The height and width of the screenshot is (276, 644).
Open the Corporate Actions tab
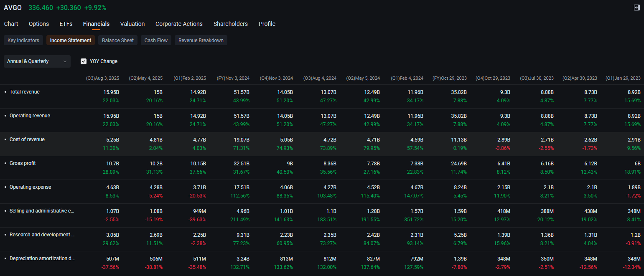179,24
